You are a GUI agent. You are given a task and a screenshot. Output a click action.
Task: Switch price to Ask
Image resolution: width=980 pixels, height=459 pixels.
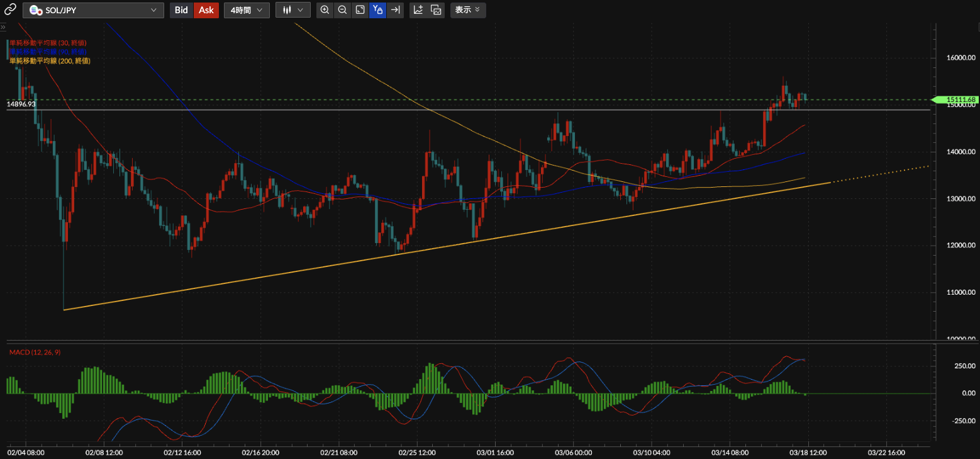click(206, 10)
